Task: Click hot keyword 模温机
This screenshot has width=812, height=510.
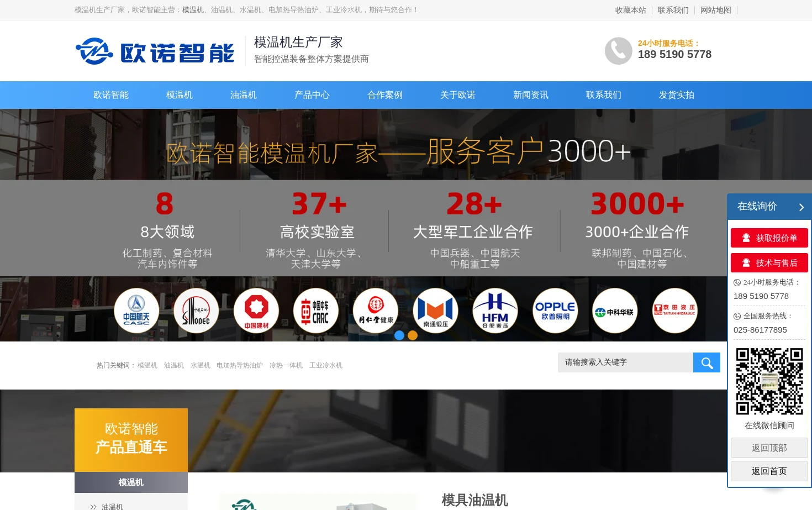Action: 147,365
